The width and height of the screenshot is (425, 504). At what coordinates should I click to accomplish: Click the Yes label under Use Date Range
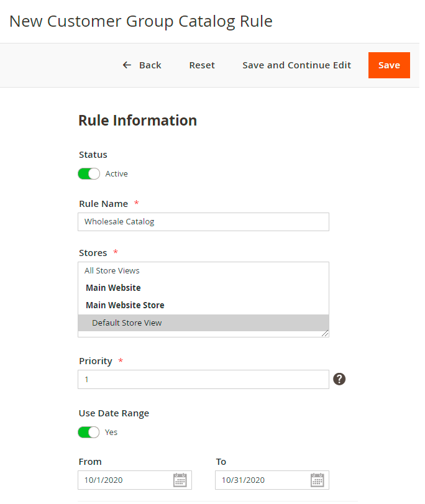111,432
